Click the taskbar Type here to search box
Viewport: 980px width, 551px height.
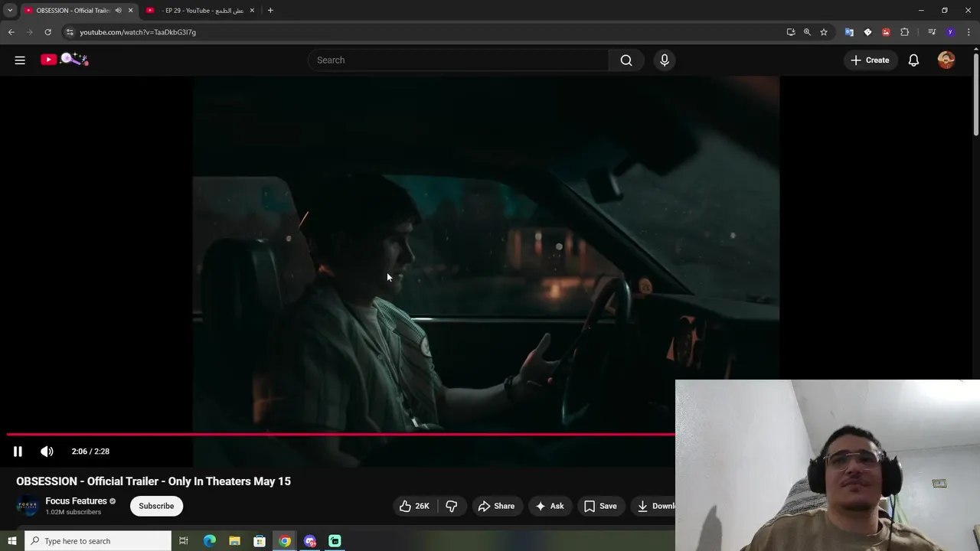click(98, 541)
